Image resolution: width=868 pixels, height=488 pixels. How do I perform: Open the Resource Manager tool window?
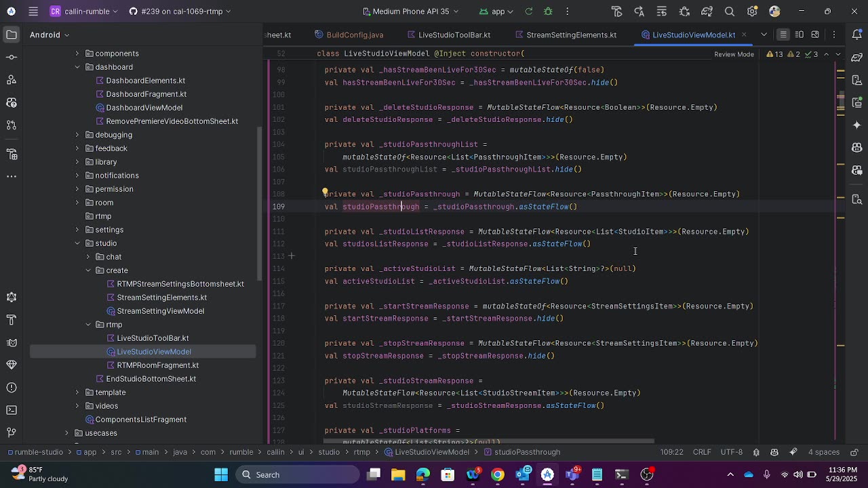[12, 154]
